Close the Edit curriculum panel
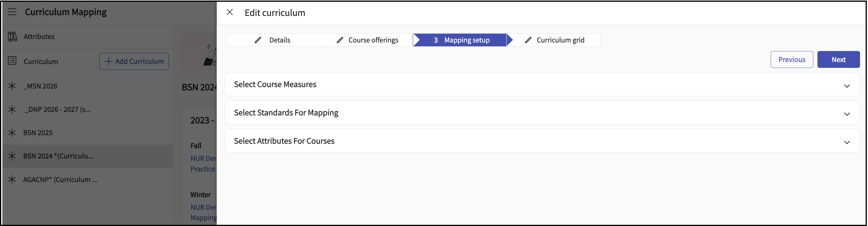This screenshot has width=868, height=226. click(230, 12)
